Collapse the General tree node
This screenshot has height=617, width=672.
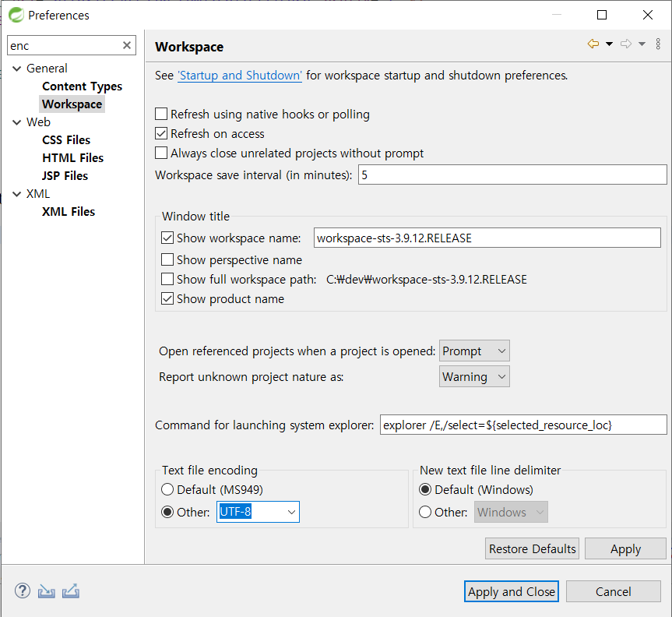pyautogui.click(x=16, y=69)
